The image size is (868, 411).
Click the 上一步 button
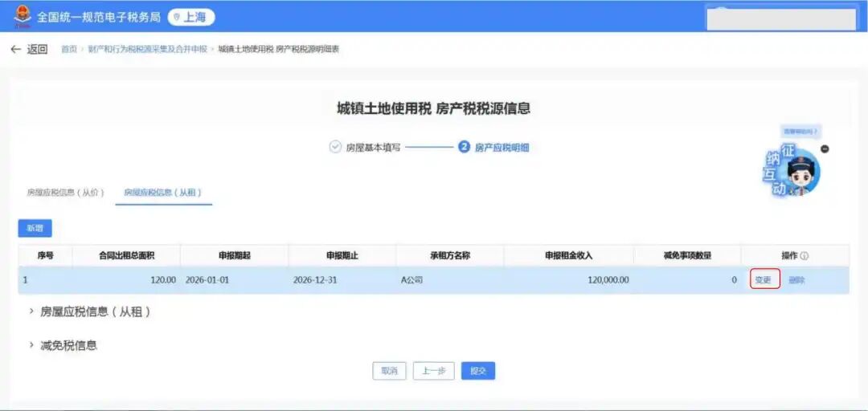[x=433, y=371]
